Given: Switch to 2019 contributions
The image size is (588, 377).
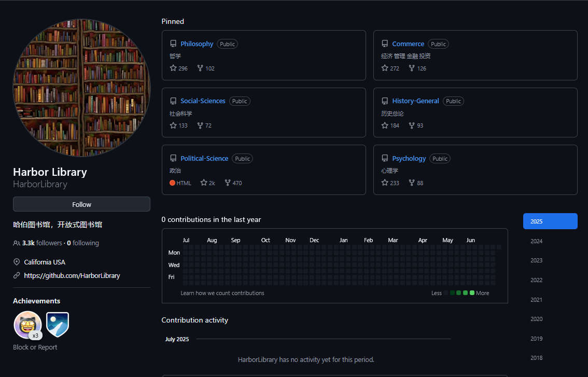Looking at the screenshot, I should [x=536, y=338].
